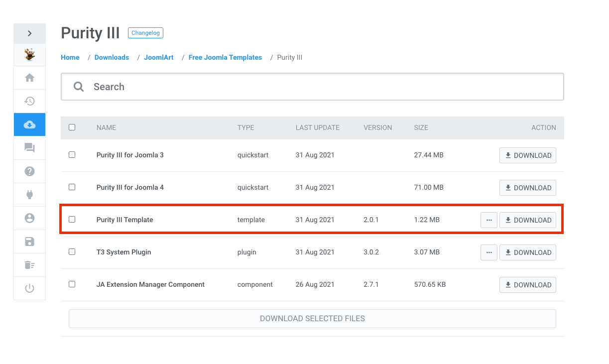Viewport: 609px width, 364px height.
Task: Open more options for Purity III Template
Action: [x=488, y=220]
